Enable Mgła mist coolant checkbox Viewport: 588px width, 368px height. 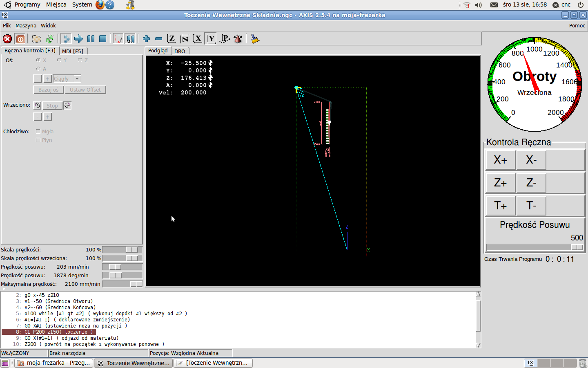(38, 131)
